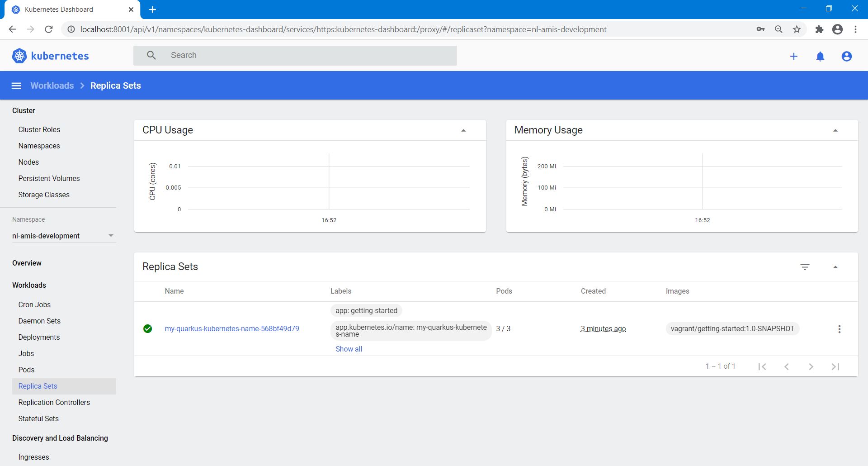Open my-quarkus-kubernetes-name-568bf49d79 replica set link
Screen dimensions: 868x466
(231, 328)
